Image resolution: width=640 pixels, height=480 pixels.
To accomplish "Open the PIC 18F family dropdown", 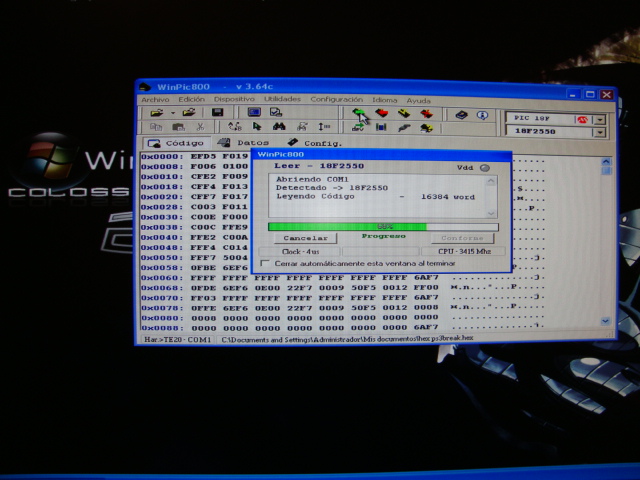I will 600,120.
